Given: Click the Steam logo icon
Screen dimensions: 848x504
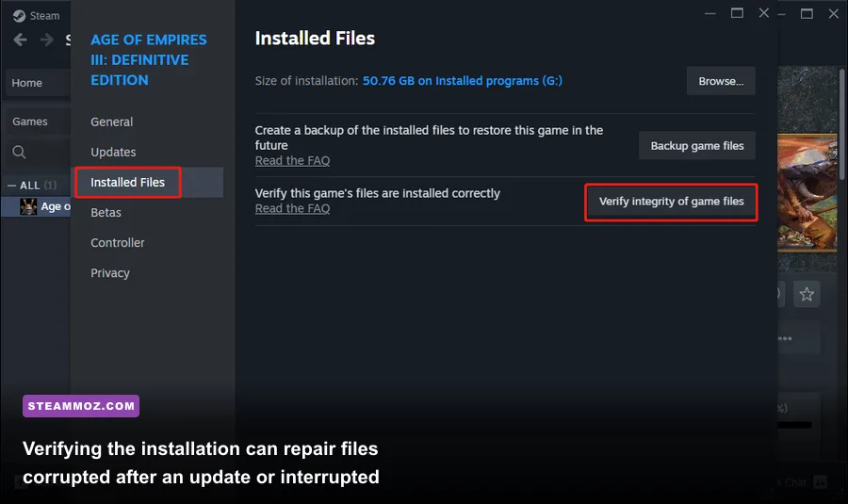Looking at the screenshot, I should pos(19,16).
